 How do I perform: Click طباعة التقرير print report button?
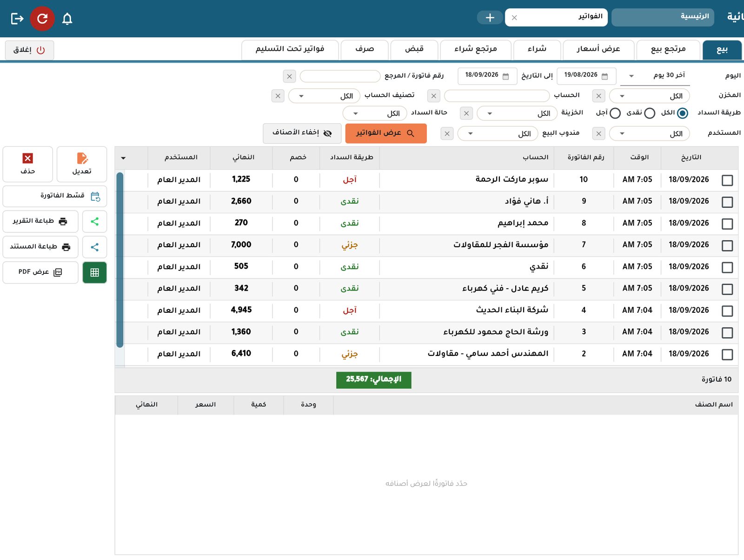(40, 221)
